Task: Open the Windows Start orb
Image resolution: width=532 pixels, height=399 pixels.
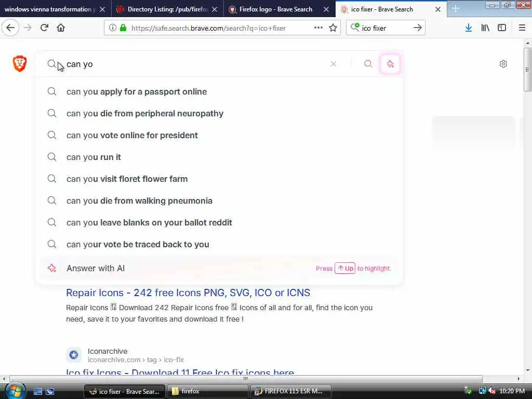Action: click(x=14, y=391)
